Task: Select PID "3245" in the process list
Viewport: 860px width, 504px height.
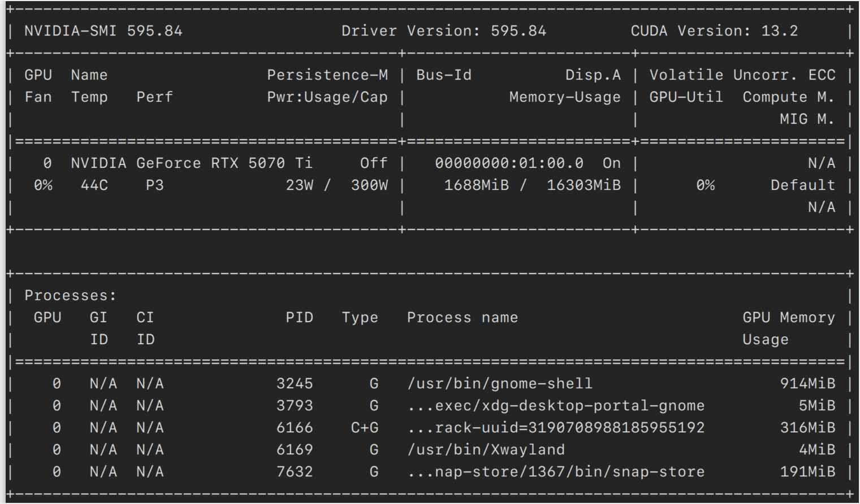Action: coord(295,384)
